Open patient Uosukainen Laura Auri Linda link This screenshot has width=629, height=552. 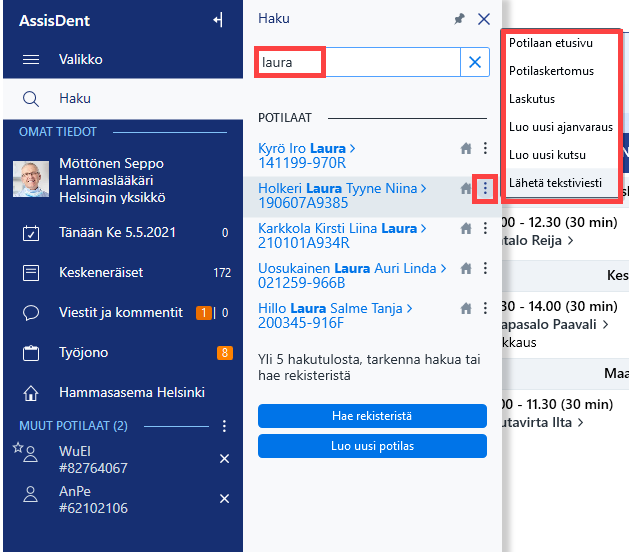(352, 268)
